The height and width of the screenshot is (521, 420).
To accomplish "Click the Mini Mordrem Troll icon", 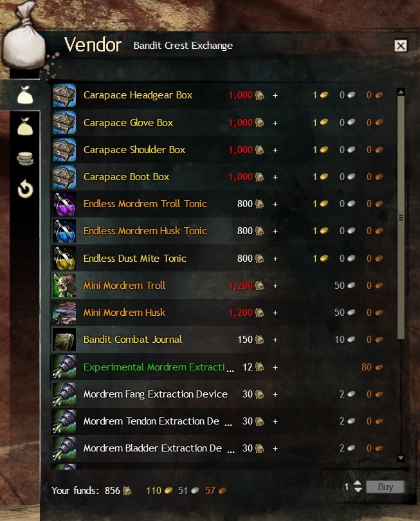I will 64,286.
